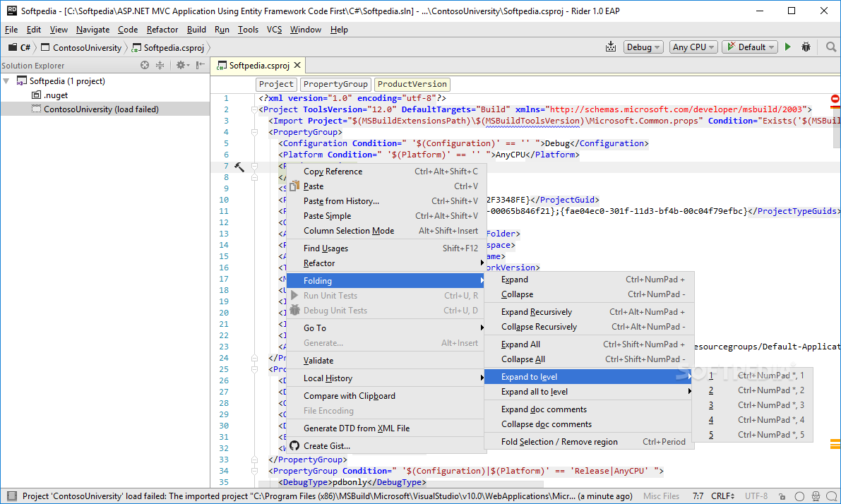Start debugging with the bug icon
841x504 pixels.
click(x=806, y=47)
